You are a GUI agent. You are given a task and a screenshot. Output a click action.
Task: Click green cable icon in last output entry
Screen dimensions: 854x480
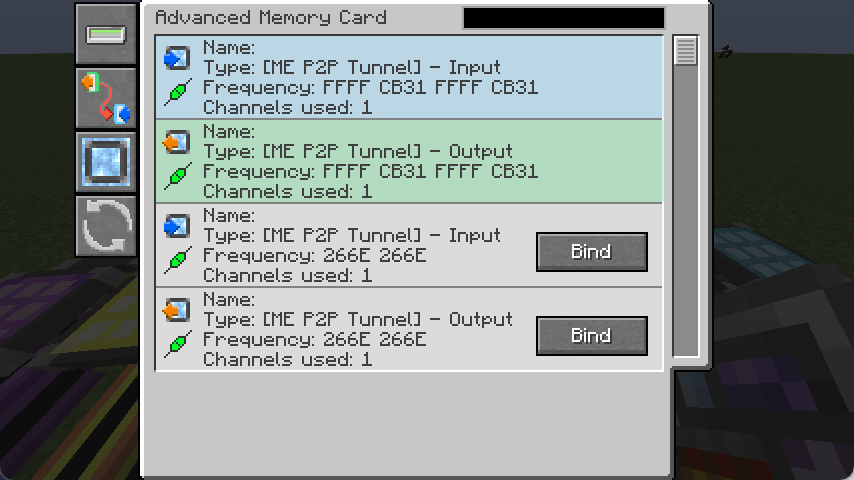(178, 343)
